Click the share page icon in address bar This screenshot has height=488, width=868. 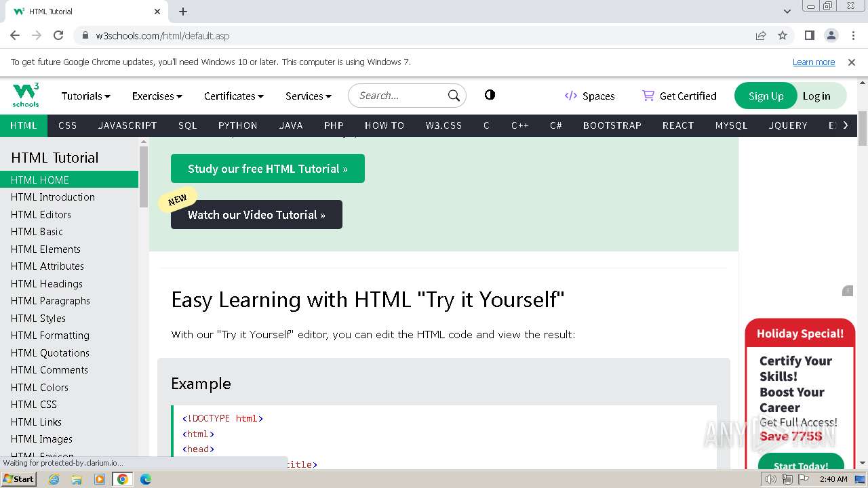pyautogui.click(x=761, y=35)
